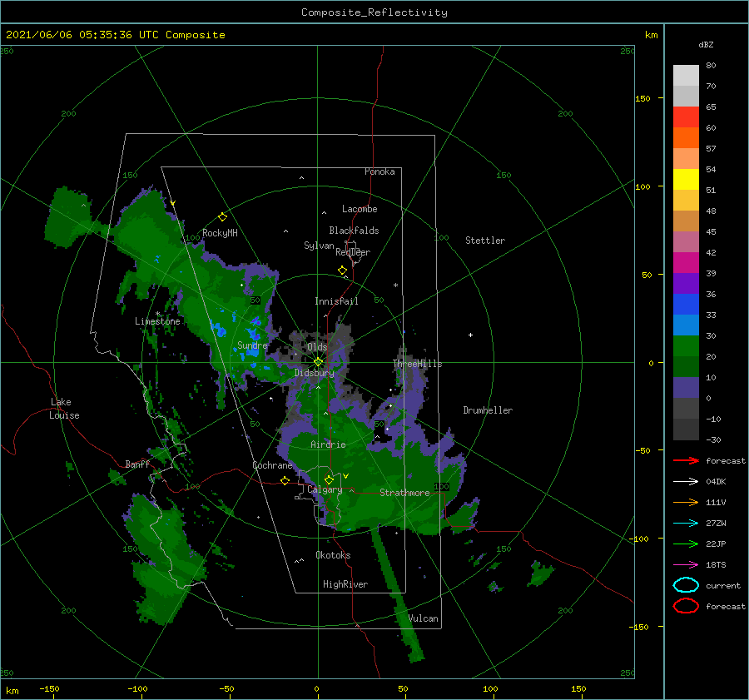Click the dBZ legend heading
The width and height of the screenshot is (749, 700).
pos(706,44)
